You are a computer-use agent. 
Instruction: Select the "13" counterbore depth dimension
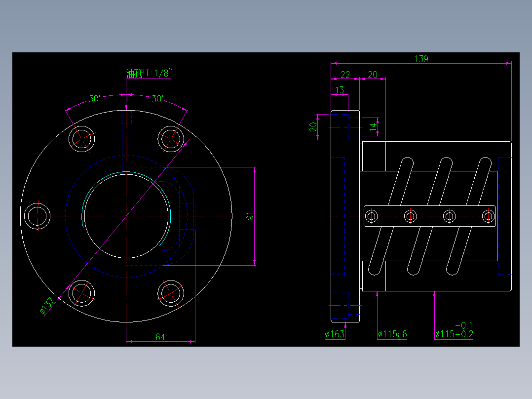[340, 90]
